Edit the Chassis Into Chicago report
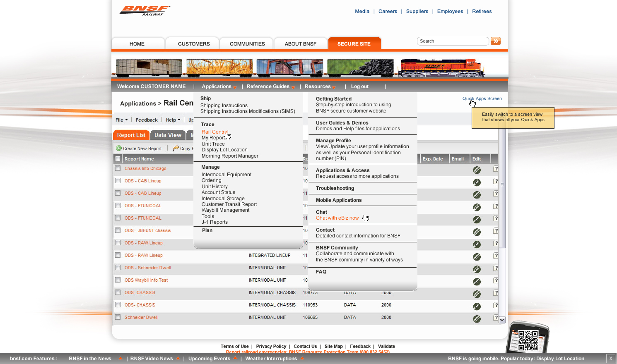The width and height of the screenshot is (617, 364). (x=477, y=170)
